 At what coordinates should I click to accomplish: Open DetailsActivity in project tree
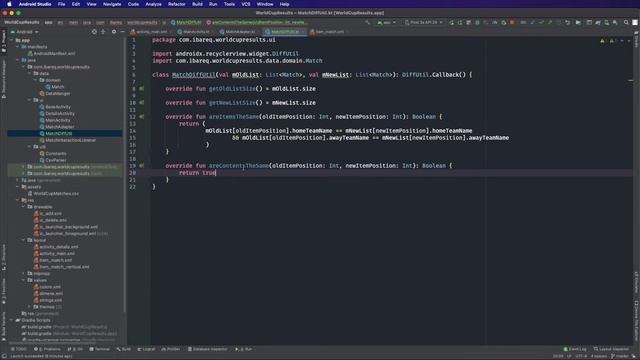[57, 113]
